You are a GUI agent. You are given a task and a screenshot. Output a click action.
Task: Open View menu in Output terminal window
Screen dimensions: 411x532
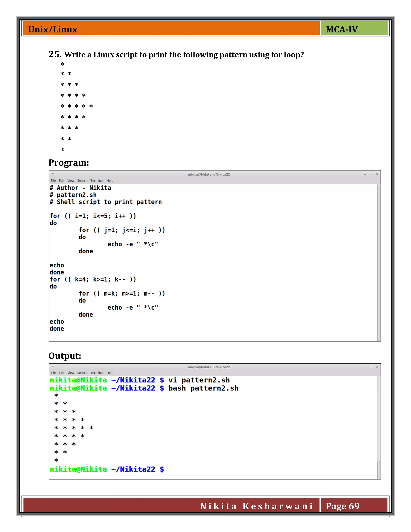tap(71, 373)
